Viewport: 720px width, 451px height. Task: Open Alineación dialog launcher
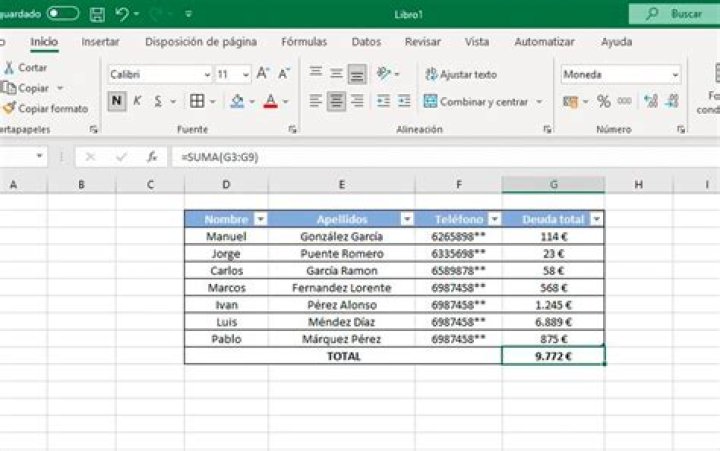coord(547,130)
